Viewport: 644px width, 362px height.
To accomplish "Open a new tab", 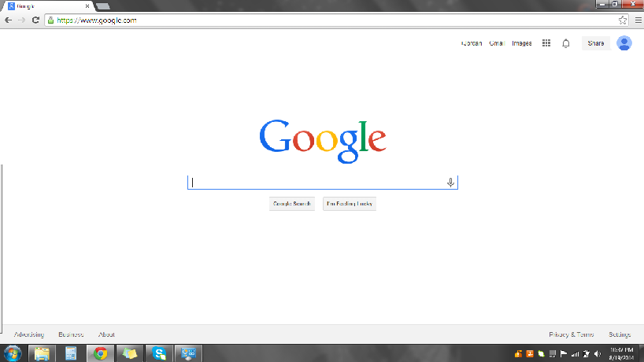I will [102, 6].
